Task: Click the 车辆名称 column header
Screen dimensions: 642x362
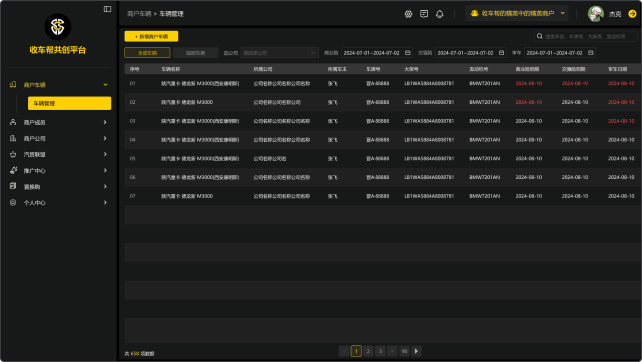Action: click(x=171, y=69)
